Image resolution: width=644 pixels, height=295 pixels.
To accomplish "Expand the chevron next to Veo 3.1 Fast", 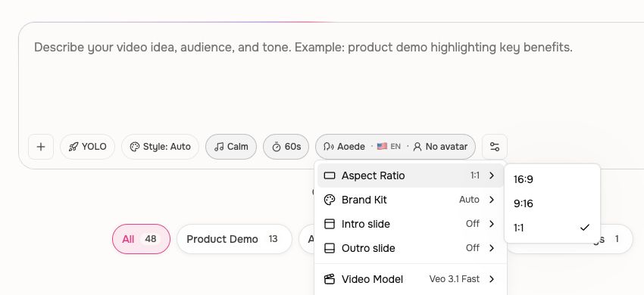I will pos(492,279).
